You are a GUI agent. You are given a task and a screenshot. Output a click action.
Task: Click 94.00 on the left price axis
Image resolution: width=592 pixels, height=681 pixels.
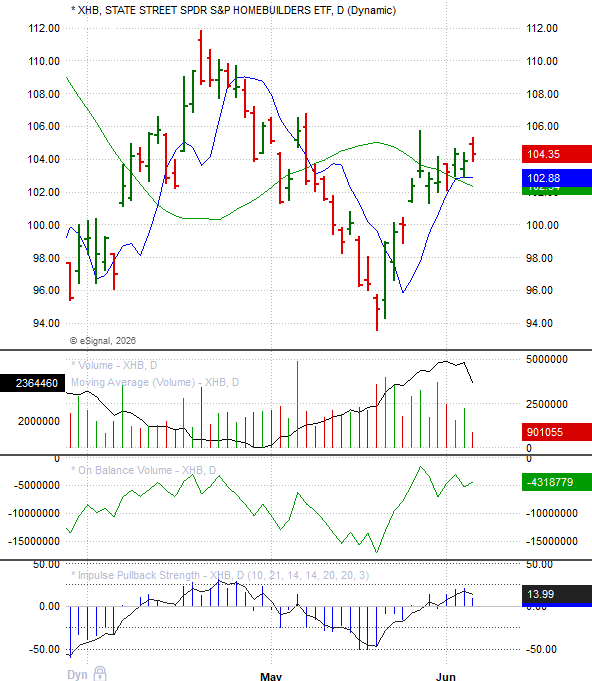coord(46,323)
